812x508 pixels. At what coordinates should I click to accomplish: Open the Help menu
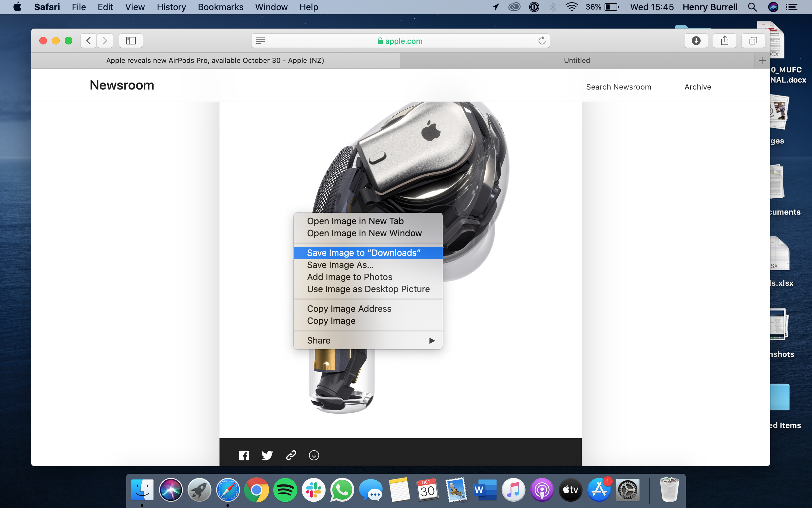click(309, 7)
